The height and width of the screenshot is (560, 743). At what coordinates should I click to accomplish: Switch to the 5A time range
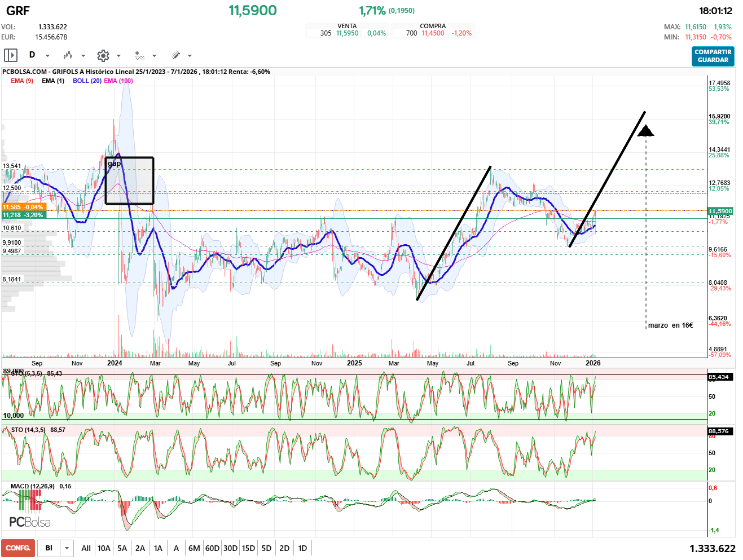(122, 548)
